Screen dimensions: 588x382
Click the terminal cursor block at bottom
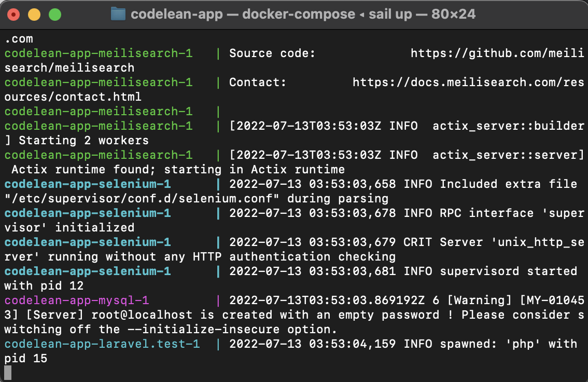coord(8,373)
